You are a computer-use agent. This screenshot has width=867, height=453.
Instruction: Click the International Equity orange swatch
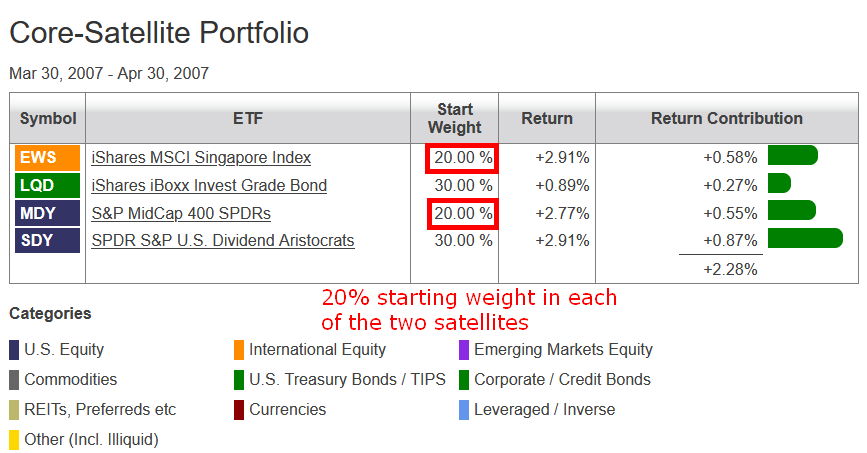[x=239, y=350]
